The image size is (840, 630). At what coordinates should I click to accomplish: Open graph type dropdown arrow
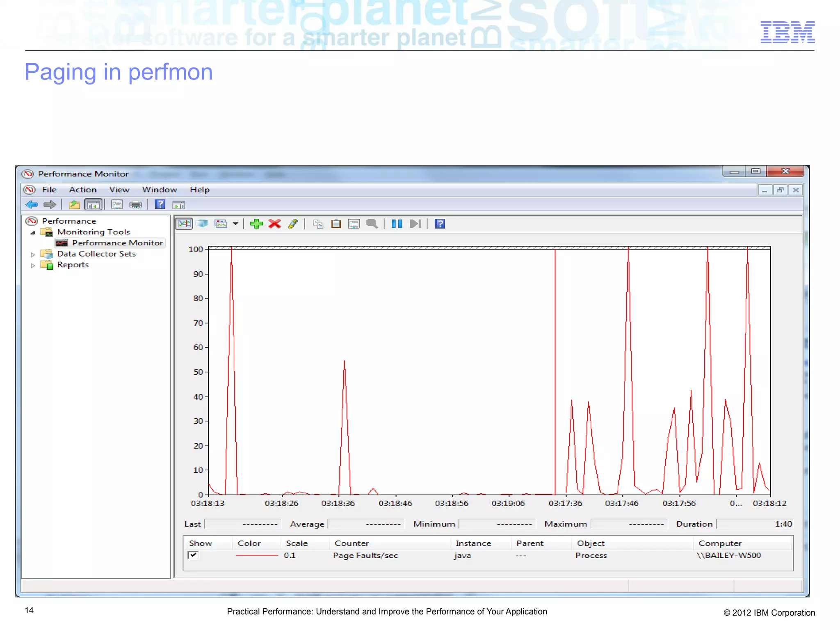pyautogui.click(x=235, y=224)
